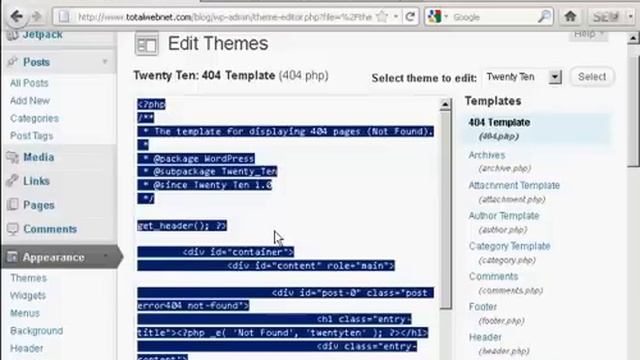Open the Media menu
Viewport: 640px width, 360px height.
coord(38,157)
